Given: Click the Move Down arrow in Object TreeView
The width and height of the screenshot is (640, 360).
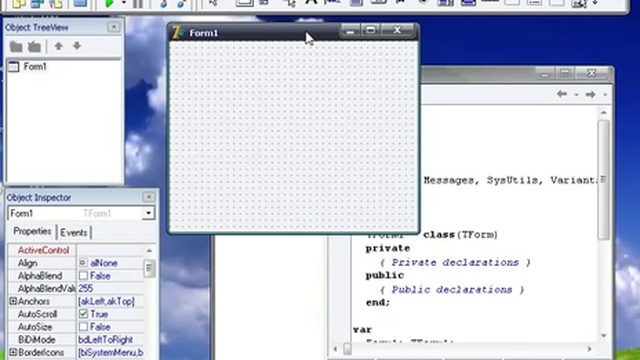Looking at the screenshot, I should [x=77, y=46].
